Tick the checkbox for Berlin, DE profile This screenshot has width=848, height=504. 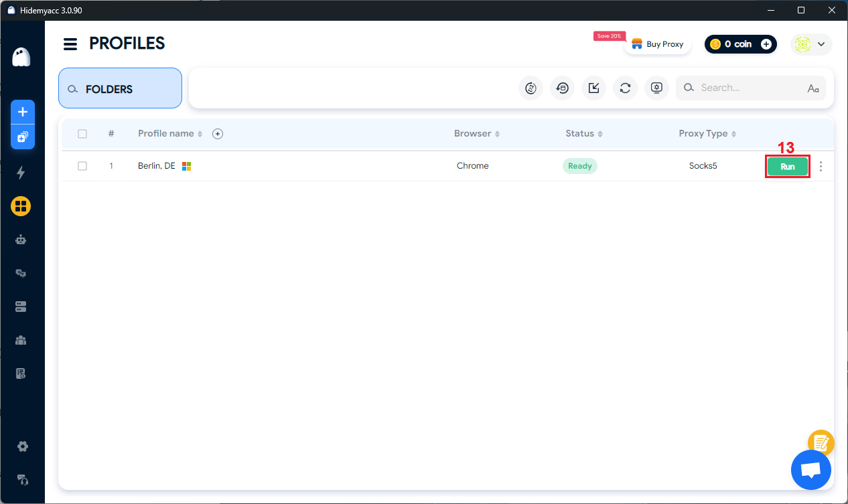82,166
